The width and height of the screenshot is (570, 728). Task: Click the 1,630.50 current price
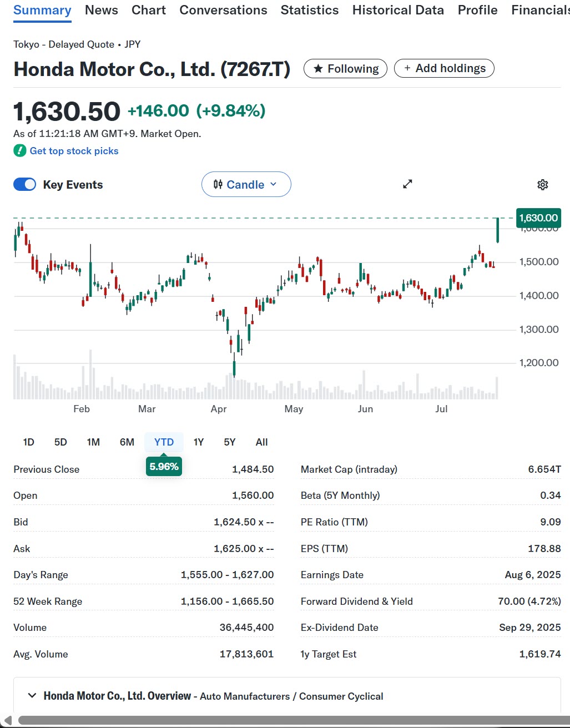tap(67, 111)
